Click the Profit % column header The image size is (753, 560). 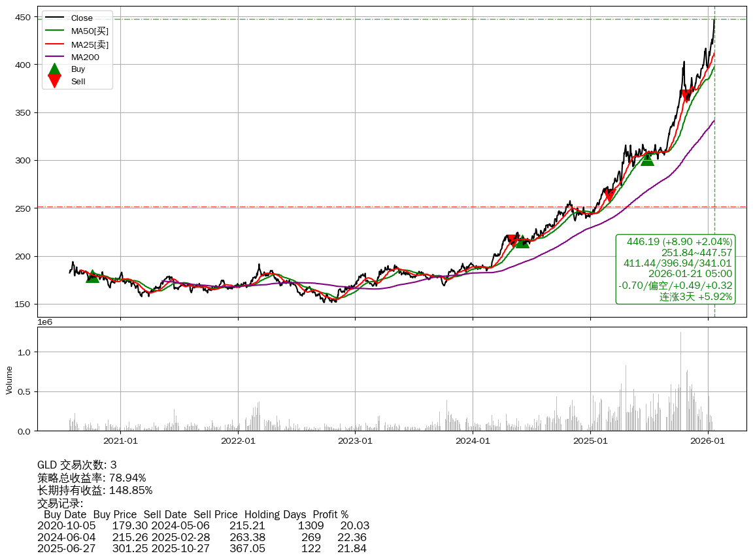coord(330,515)
